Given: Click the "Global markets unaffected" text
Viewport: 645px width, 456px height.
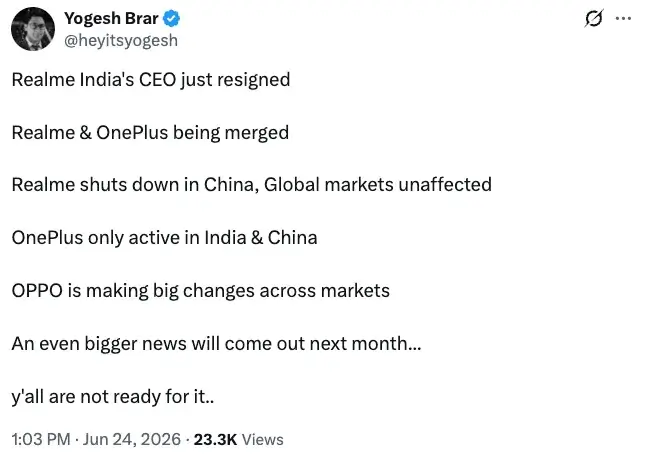Looking at the screenshot, I should [378, 185].
